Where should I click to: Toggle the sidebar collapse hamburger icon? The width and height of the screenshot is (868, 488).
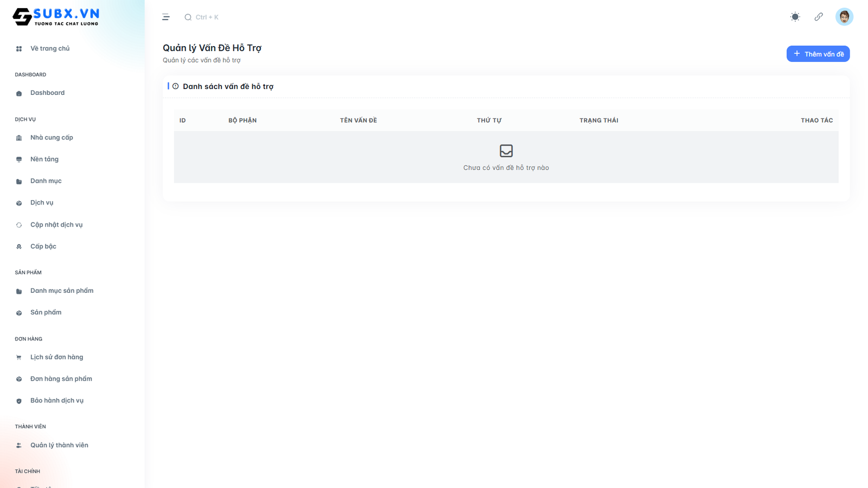(x=166, y=17)
